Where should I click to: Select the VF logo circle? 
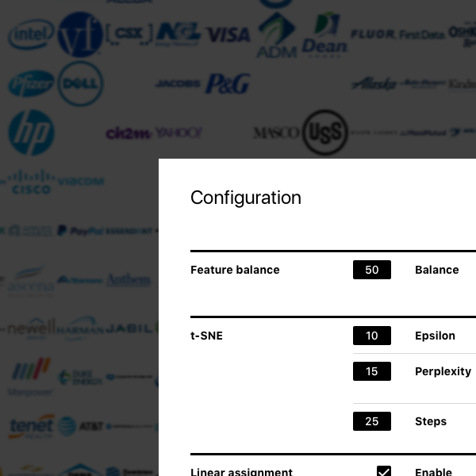pyautogui.click(x=80, y=34)
